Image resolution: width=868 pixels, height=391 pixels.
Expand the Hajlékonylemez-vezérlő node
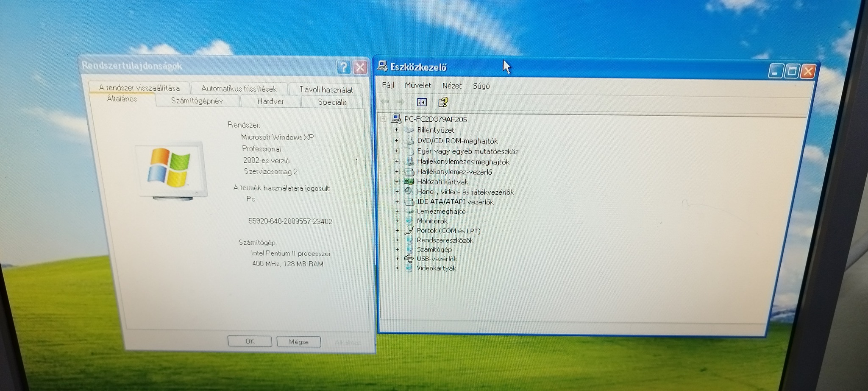397,172
